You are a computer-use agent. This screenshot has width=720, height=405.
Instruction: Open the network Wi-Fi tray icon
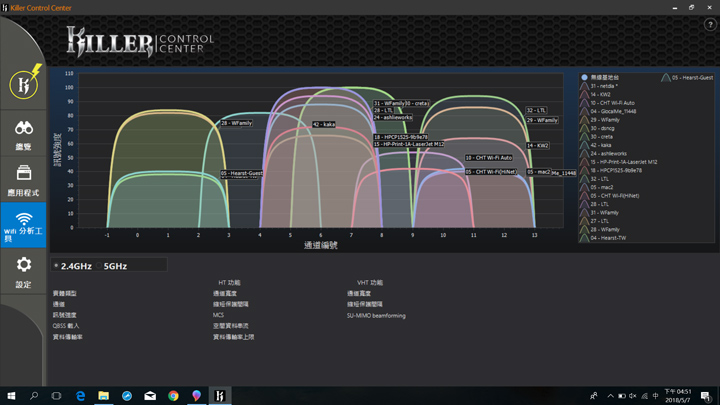(x=644, y=395)
